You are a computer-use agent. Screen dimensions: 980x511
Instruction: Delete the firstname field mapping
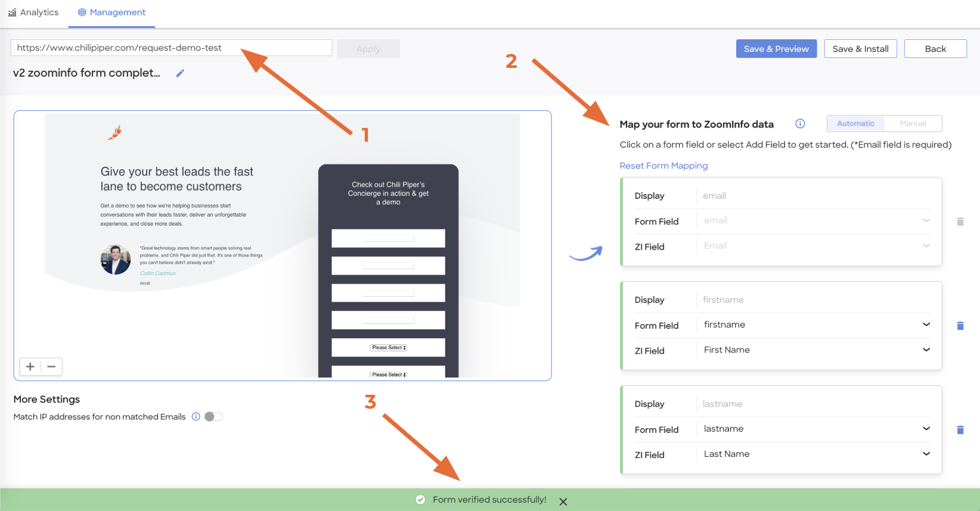pos(960,326)
